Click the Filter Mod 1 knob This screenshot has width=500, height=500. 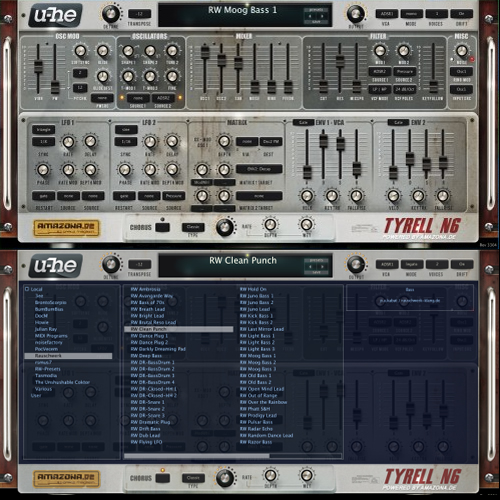click(x=380, y=51)
